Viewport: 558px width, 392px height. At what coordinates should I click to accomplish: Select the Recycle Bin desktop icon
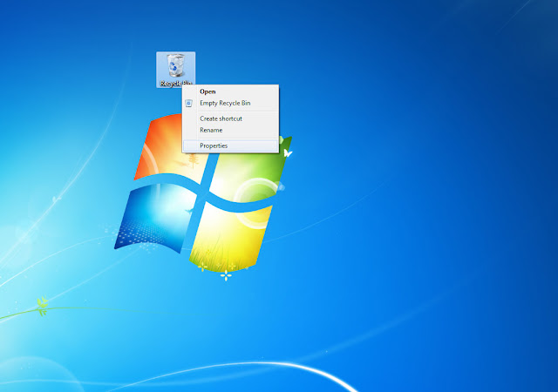176,70
